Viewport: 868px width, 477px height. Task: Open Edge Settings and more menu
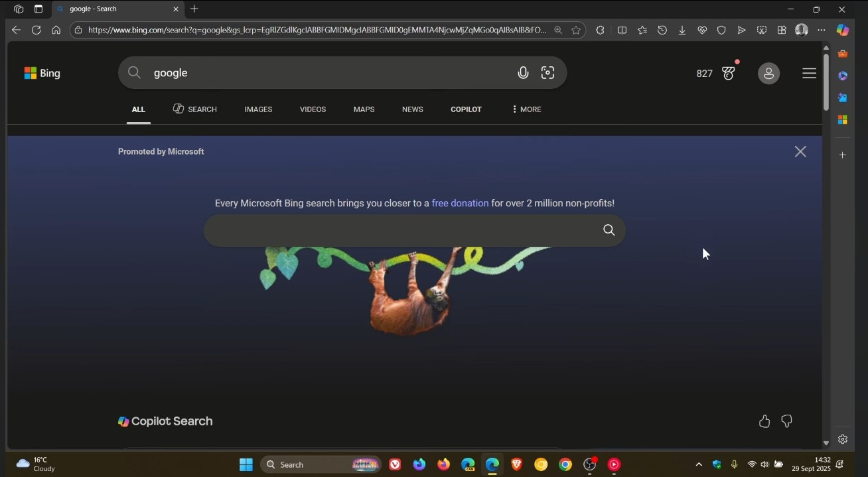pos(822,30)
